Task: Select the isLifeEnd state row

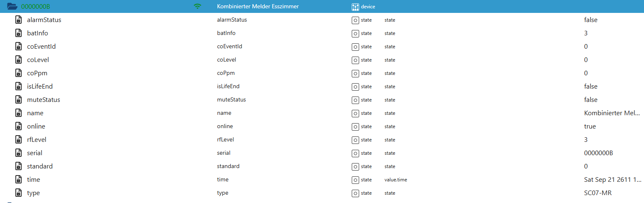Action: (x=40, y=87)
